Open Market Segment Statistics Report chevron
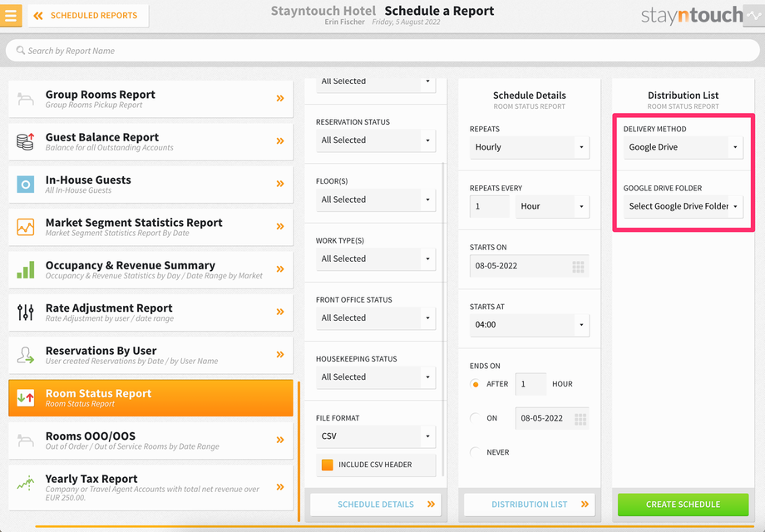765x532 pixels. point(280,226)
